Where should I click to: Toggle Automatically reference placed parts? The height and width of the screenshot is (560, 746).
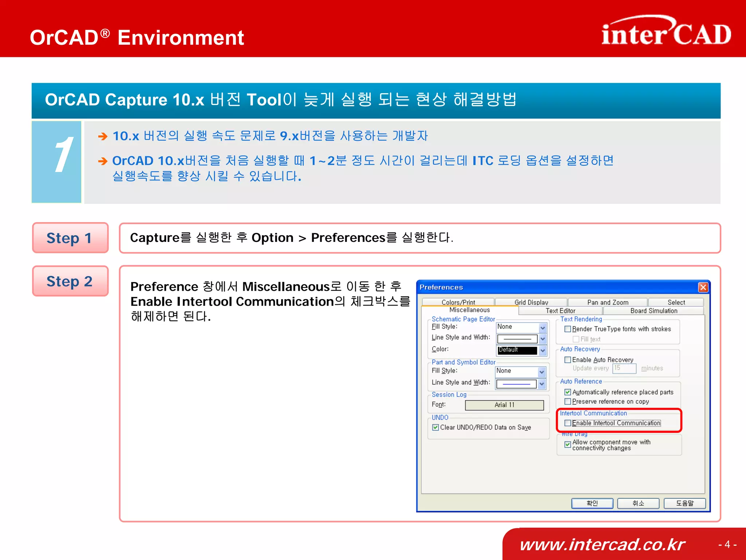[568, 392]
